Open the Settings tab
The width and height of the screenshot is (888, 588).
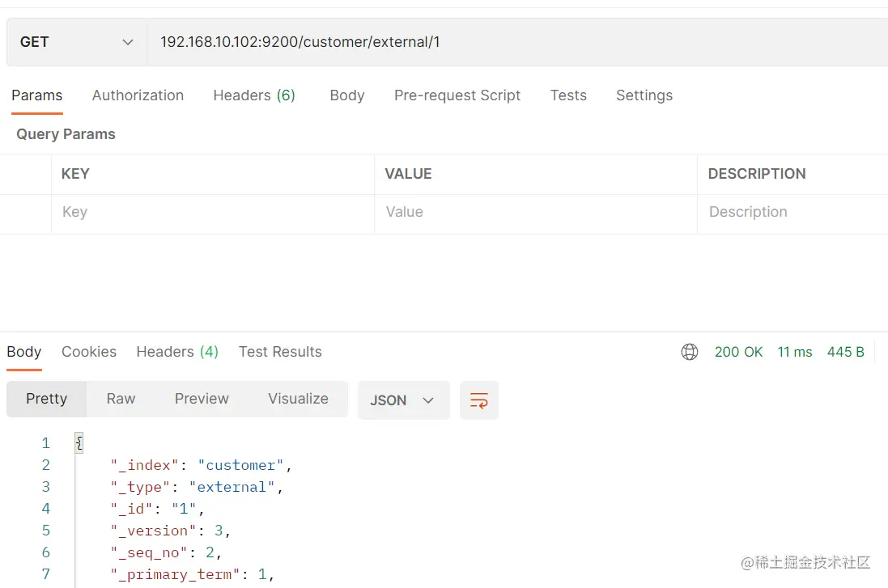[x=644, y=95]
